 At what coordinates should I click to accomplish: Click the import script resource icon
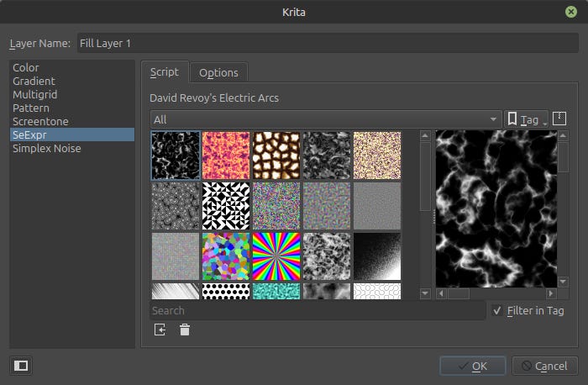(x=160, y=330)
